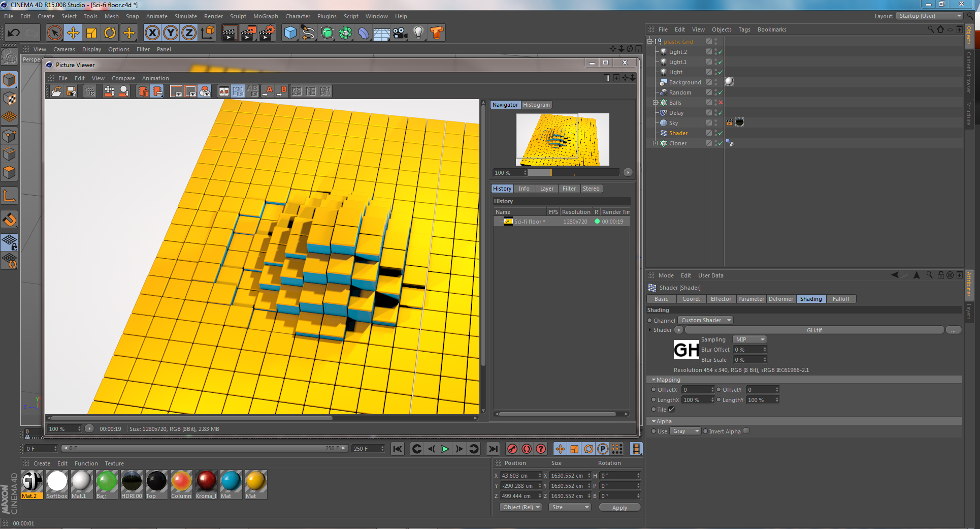This screenshot has width=980, height=529.
Task: Go to end of animation
Action: coord(493,449)
